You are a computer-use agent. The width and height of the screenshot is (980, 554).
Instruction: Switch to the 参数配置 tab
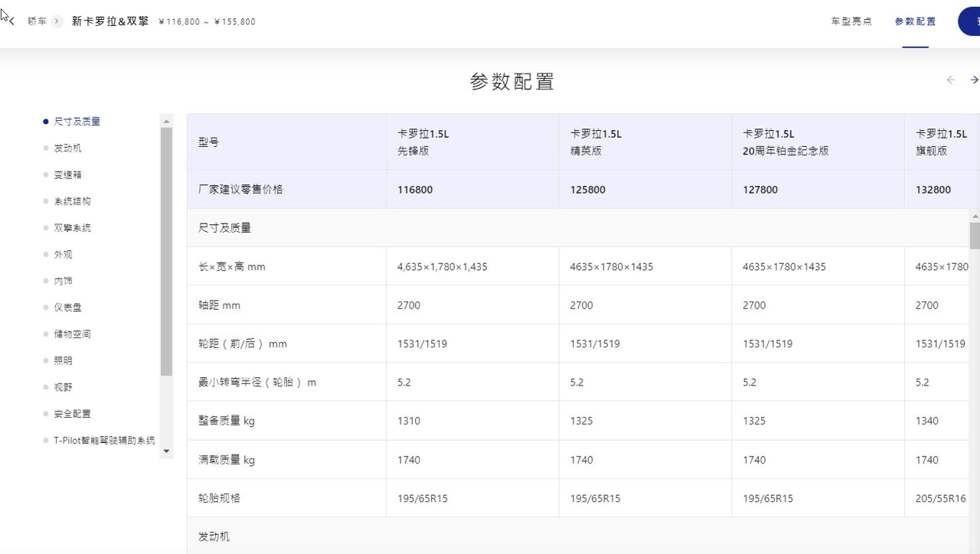[x=915, y=21]
